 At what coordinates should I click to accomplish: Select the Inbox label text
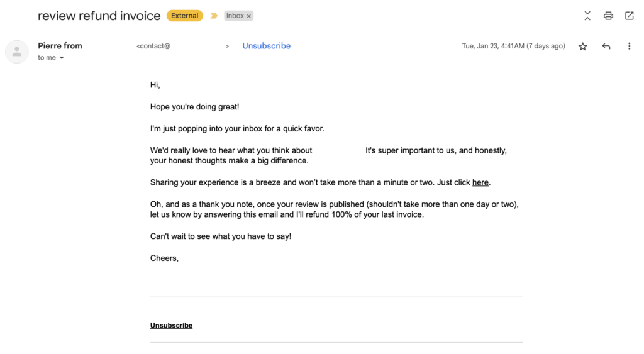click(235, 16)
